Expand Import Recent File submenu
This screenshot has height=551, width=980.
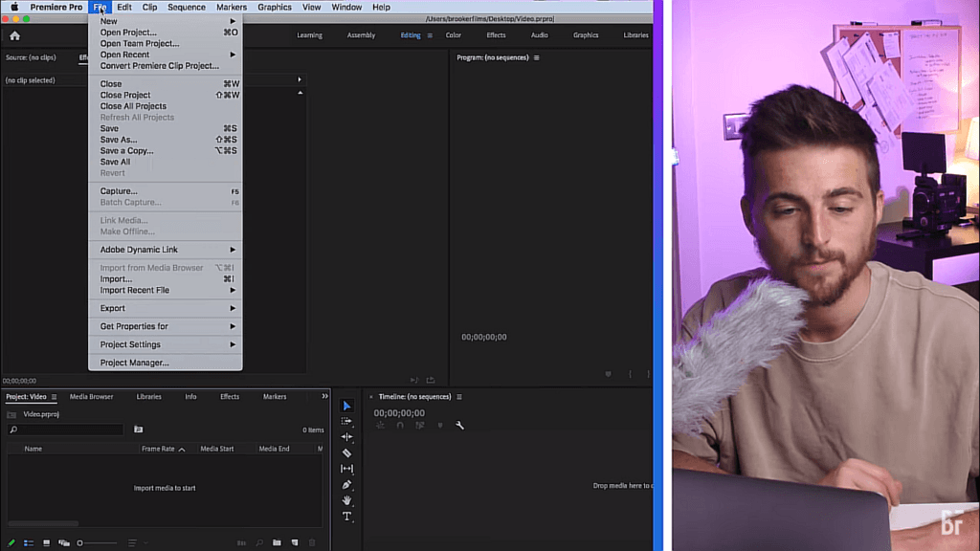[165, 290]
